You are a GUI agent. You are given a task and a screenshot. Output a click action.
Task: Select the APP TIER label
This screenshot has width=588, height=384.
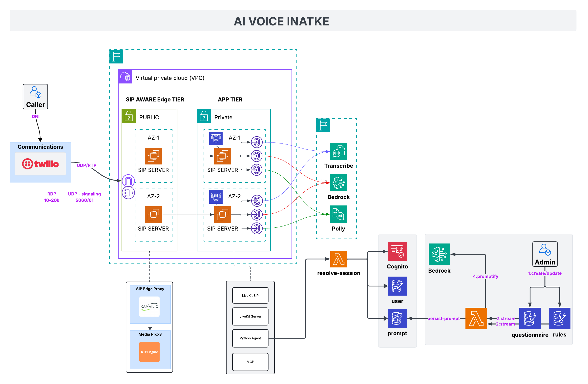coord(230,99)
